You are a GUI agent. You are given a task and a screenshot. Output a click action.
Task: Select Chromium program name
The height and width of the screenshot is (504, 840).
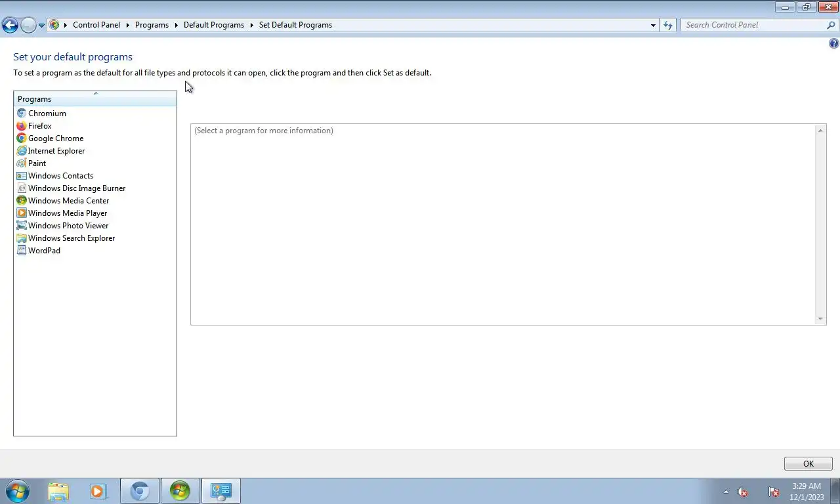click(47, 114)
